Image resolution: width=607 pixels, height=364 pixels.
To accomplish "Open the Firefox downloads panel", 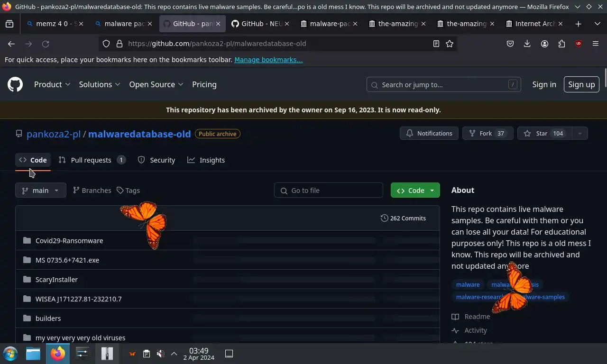I will 527,44.
